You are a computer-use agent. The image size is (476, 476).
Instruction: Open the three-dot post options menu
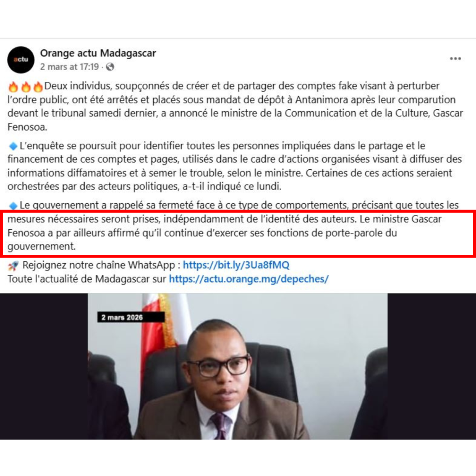[x=456, y=59]
